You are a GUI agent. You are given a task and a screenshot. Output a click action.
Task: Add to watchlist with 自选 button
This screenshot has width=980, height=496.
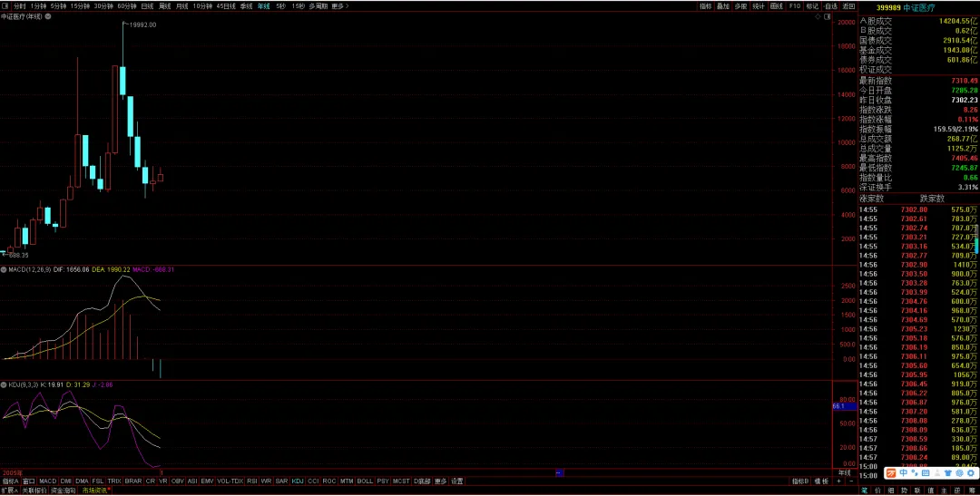click(x=830, y=6)
